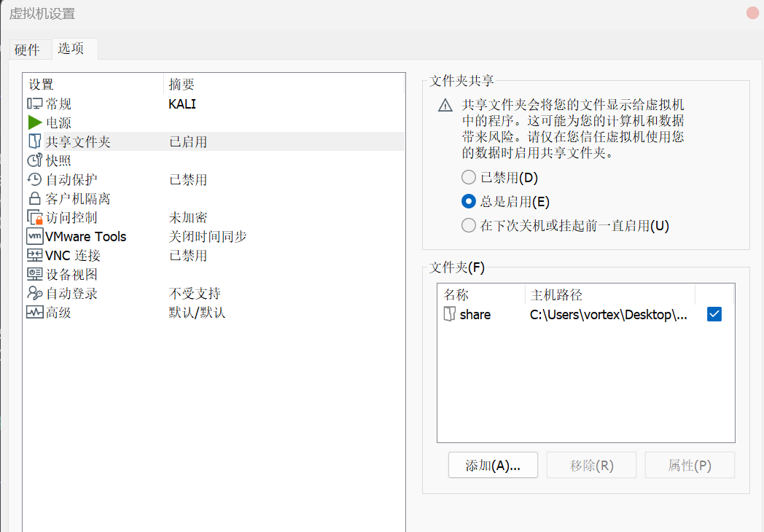The width and height of the screenshot is (764, 532).
Task: Click the share folder icon in list
Action: click(449, 314)
